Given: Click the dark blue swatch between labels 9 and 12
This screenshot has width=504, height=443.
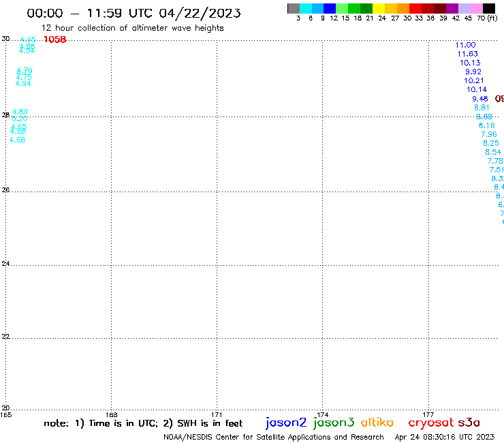Looking at the screenshot, I should [330, 8].
